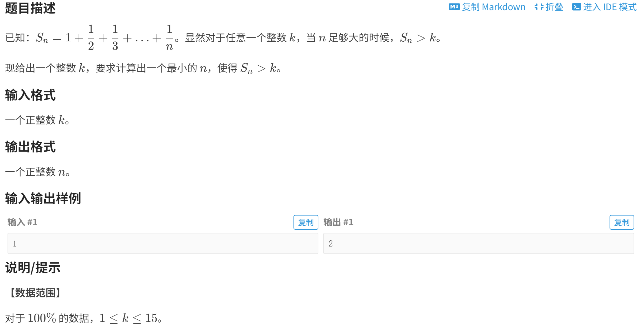Click the Sn harmonic sum formula
This screenshot has width=644, height=324.
tap(104, 38)
